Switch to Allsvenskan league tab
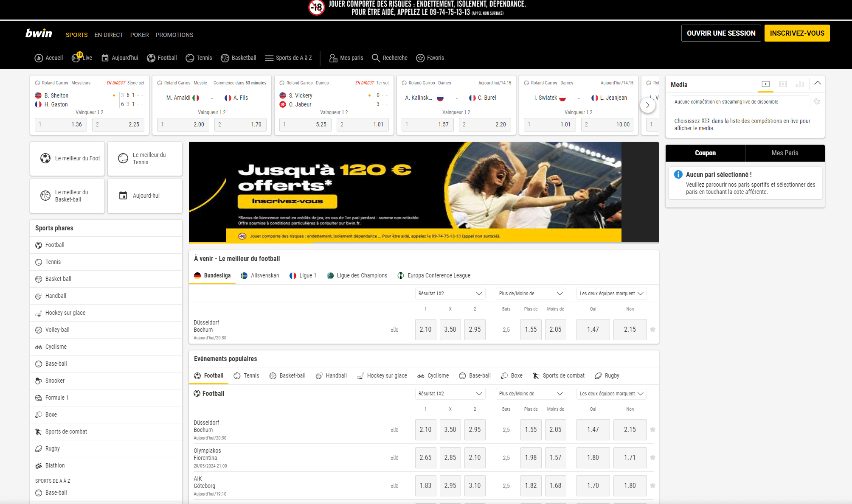 (260, 275)
